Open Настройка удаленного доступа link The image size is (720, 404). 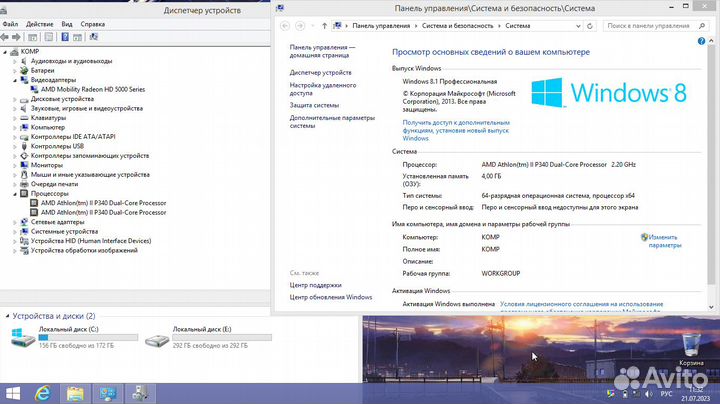323,89
